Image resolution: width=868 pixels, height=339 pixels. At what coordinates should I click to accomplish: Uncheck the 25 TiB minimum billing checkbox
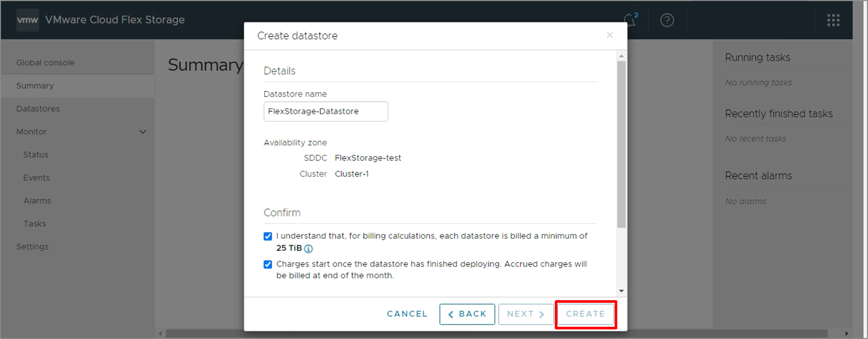pyautogui.click(x=268, y=236)
